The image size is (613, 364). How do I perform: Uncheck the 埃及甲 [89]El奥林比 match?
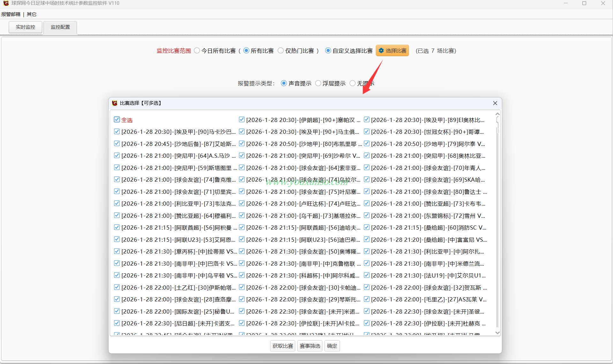[x=367, y=120]
